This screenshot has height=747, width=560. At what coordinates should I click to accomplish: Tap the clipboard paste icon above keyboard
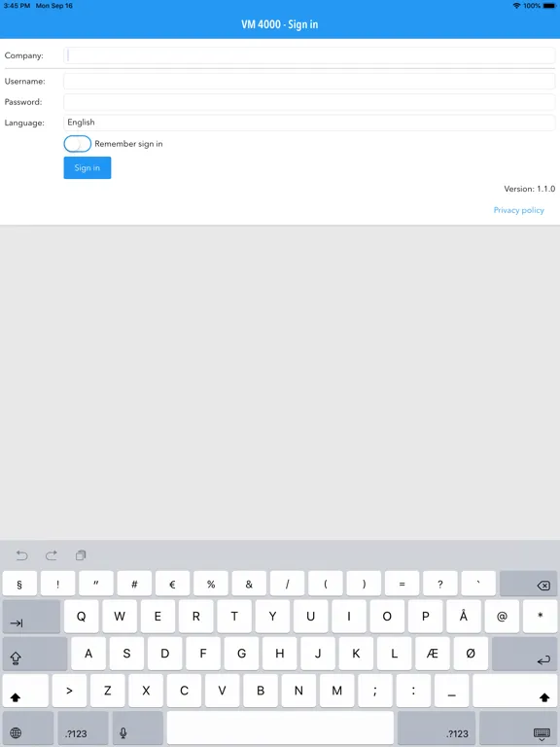pyautogui.click(x=81, y=555)
